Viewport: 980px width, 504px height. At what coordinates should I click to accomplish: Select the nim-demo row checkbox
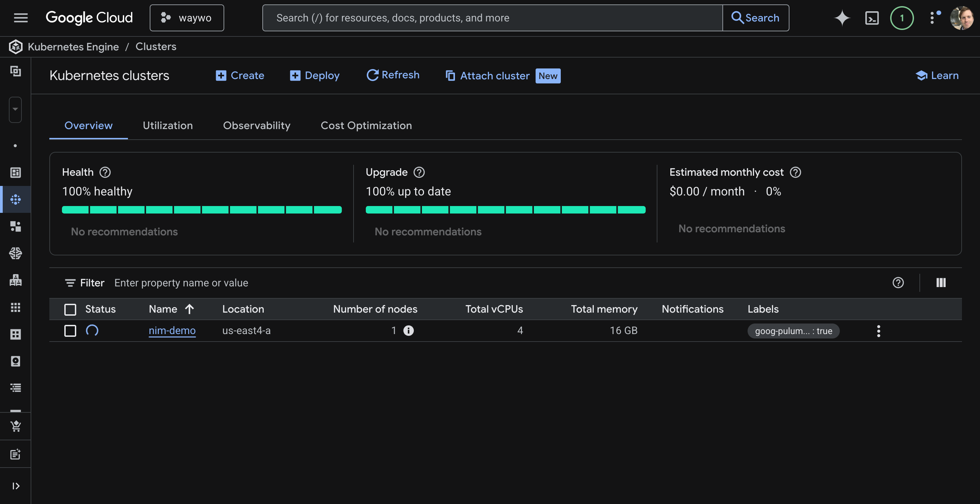click(70, 330)
